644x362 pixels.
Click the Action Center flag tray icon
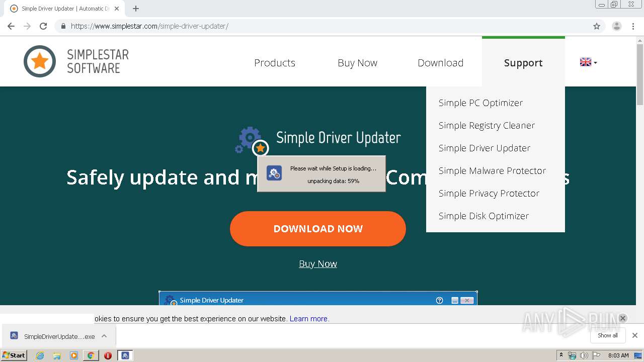pyautogui.click(x=596, y=355)
